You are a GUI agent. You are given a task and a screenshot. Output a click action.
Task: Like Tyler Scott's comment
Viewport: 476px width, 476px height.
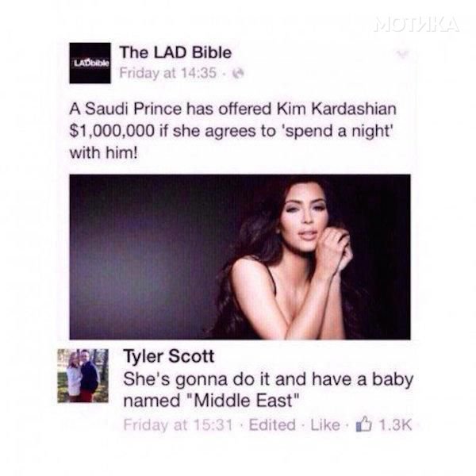pos(324,424)
